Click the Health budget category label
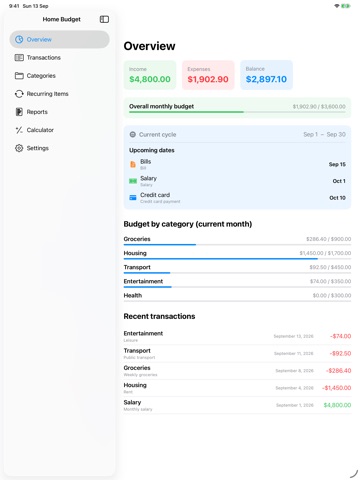Screen dimensions: 360x480 [x=133, y=295]
